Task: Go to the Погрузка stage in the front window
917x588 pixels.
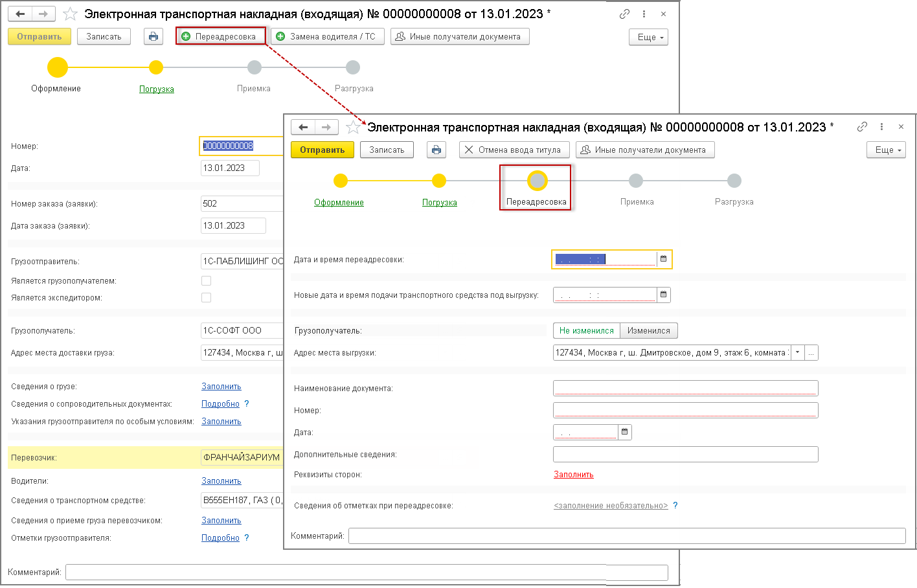Action: pyautogui.click(x=440, y=203)
